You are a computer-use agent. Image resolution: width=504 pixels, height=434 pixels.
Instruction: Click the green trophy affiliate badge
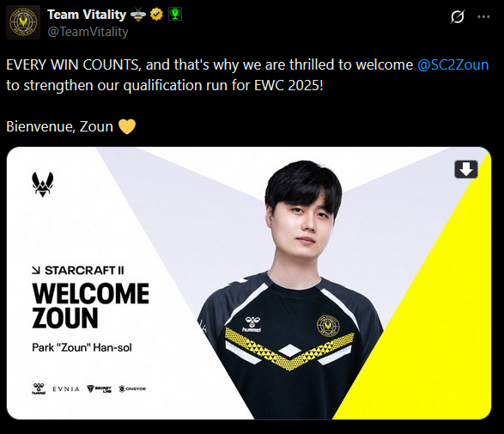(x=175, y=14)
